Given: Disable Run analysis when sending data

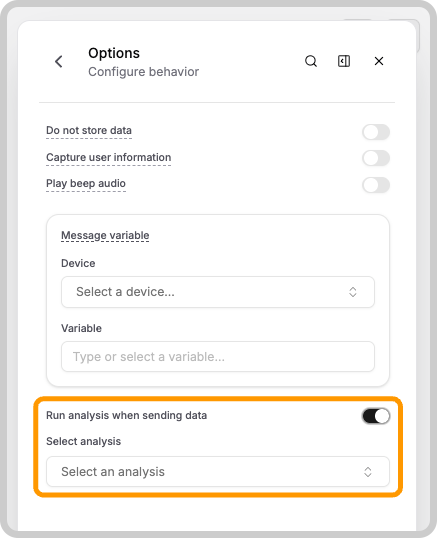Looking at the screenshot, I should coord(376,416).
